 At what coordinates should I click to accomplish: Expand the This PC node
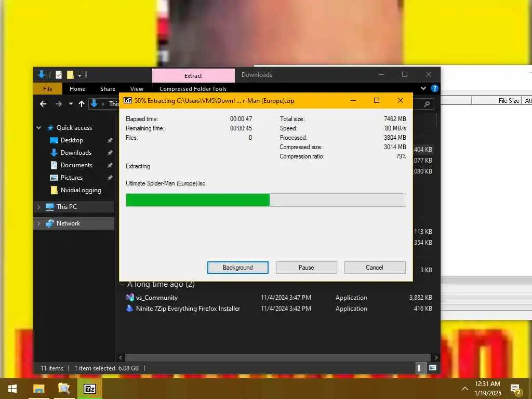point(38,207)
